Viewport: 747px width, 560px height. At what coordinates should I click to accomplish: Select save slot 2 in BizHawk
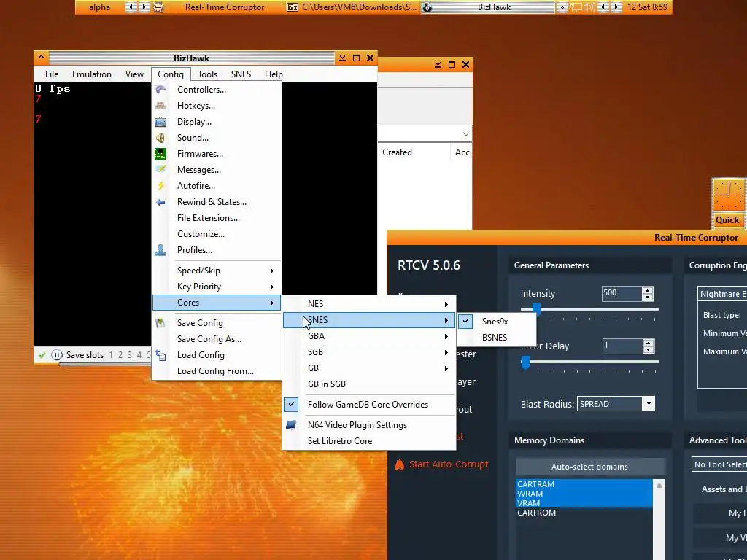tap(120, 355)
